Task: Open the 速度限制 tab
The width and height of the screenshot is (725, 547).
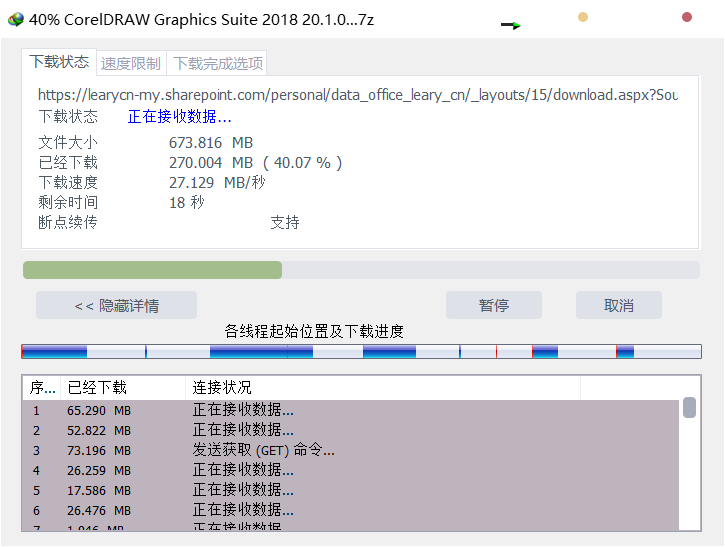Action: tap(131, 63)
